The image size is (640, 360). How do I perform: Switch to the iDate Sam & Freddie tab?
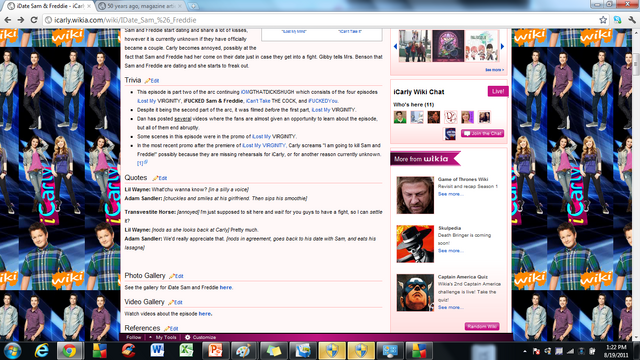pyautogui.click(x=49, y=6)
